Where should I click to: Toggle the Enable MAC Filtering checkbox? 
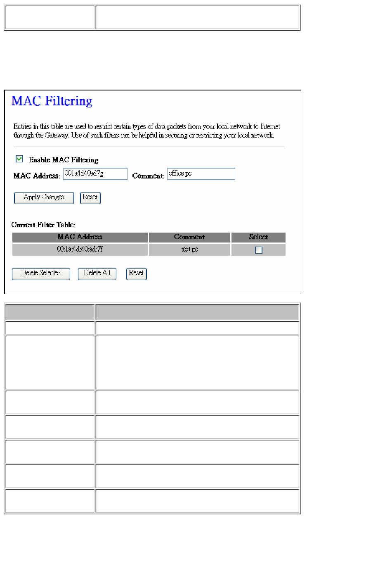[19, 159]
